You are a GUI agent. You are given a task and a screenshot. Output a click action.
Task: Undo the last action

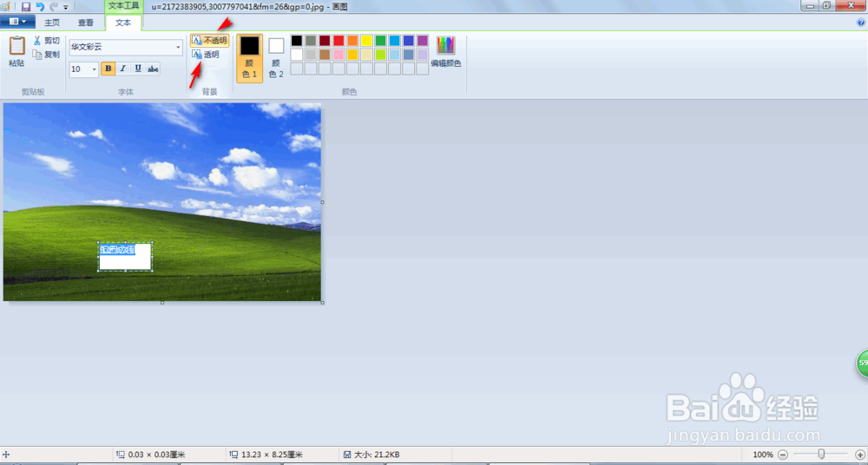(40, 7)
